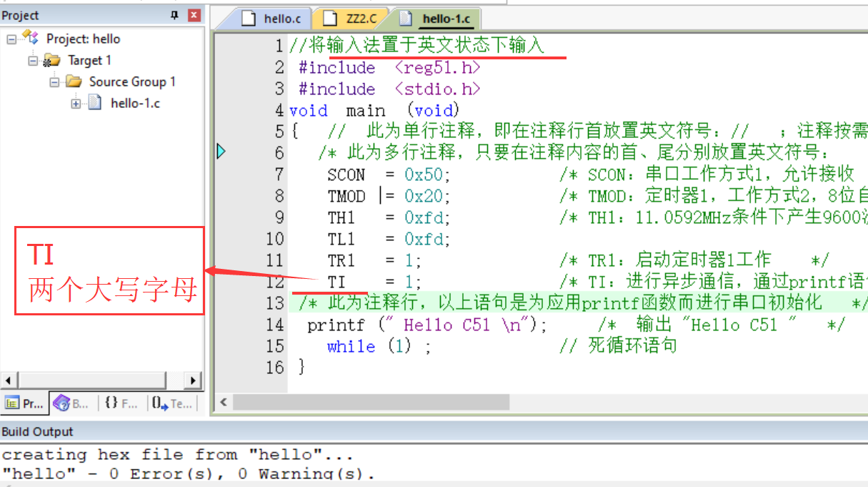
Task: Place cursor on SCON = 0x50; statement
Action: coord(389,175)
